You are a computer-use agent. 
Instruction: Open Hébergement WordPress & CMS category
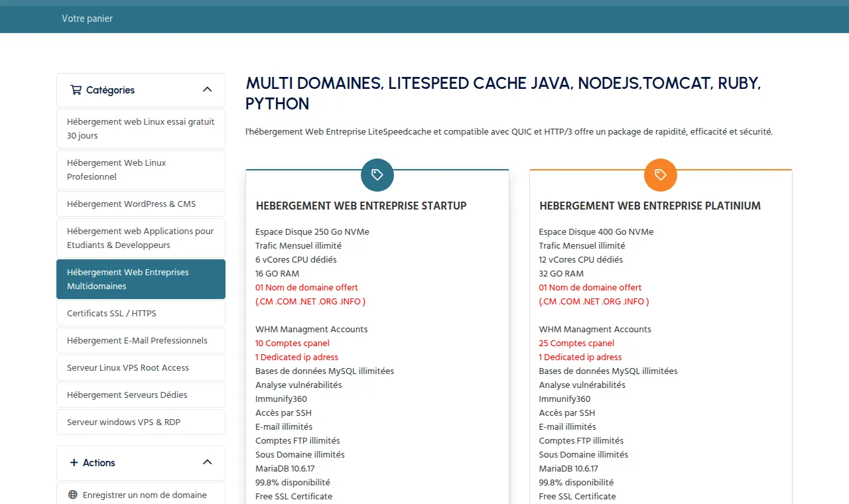(141, 204)
